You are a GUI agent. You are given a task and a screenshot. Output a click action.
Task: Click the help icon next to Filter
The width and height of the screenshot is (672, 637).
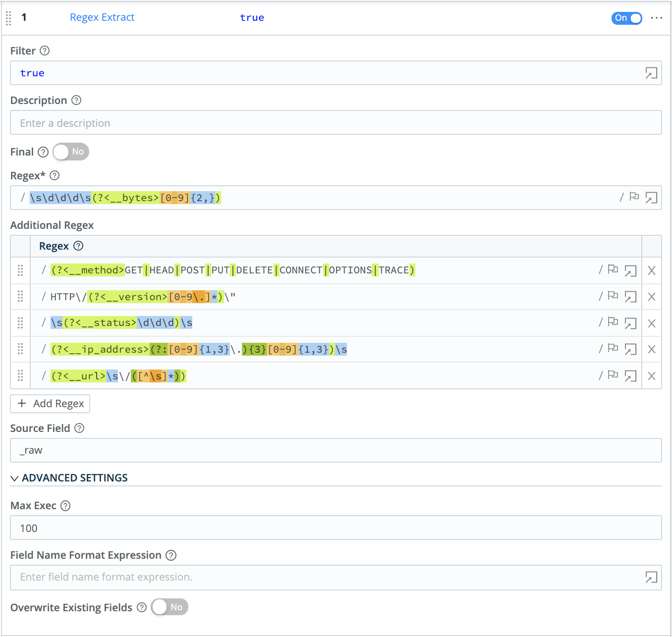(x=45, y=51)
